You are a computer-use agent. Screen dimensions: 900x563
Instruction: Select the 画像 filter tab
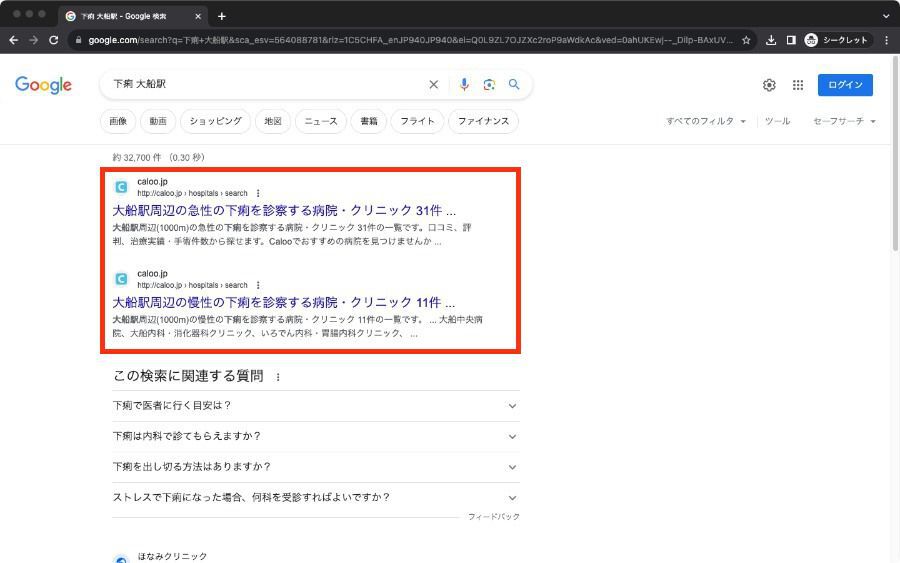[118, 121]
